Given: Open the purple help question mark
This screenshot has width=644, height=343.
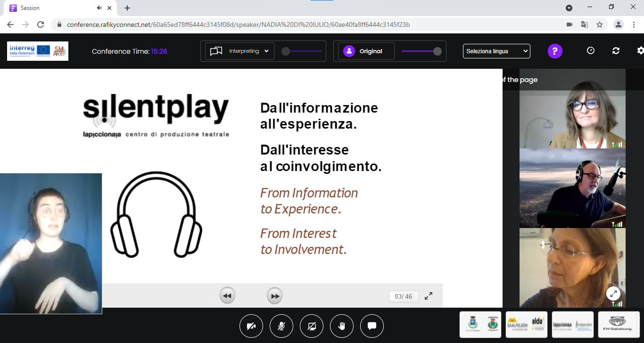Looking at the screenshot, I should tap(555, 51).
